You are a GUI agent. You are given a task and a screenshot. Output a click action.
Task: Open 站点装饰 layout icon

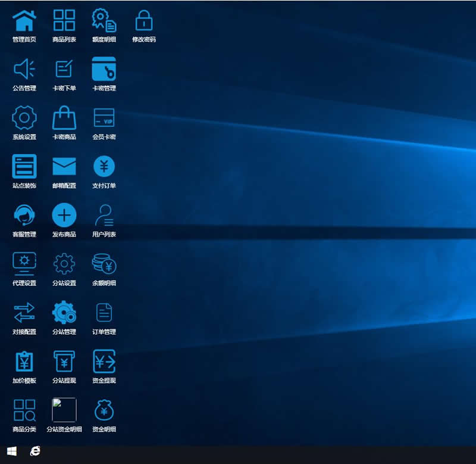(24, 167)
